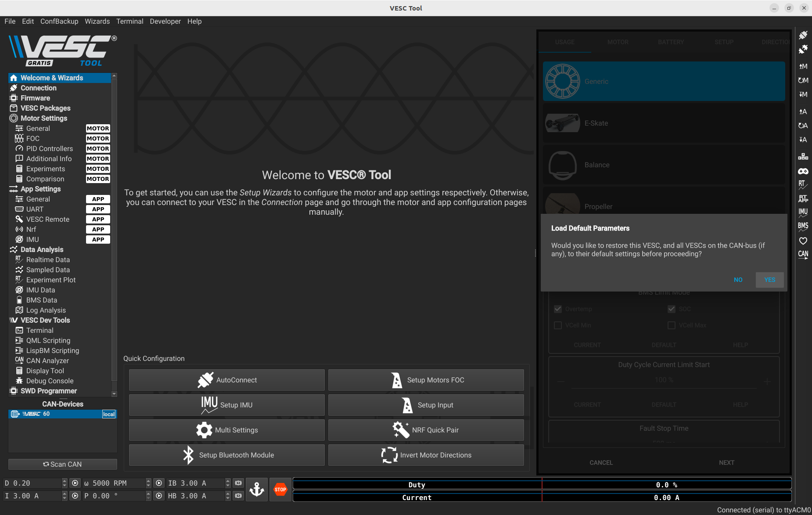Increase Duty Cycle Current Limit with plus
This screenshot has width=812, height=515.
tap(767, 382)
